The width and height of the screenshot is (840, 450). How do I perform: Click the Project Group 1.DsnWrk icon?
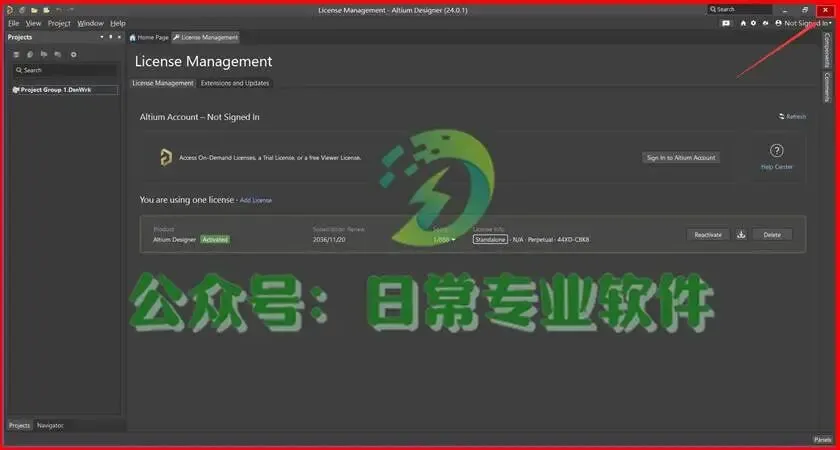pos(16,90)
